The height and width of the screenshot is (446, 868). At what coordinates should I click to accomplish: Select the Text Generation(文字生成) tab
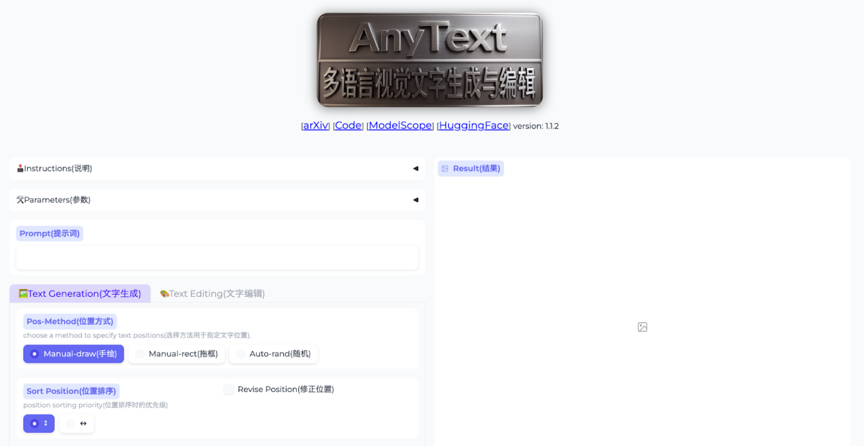point(80,293)
